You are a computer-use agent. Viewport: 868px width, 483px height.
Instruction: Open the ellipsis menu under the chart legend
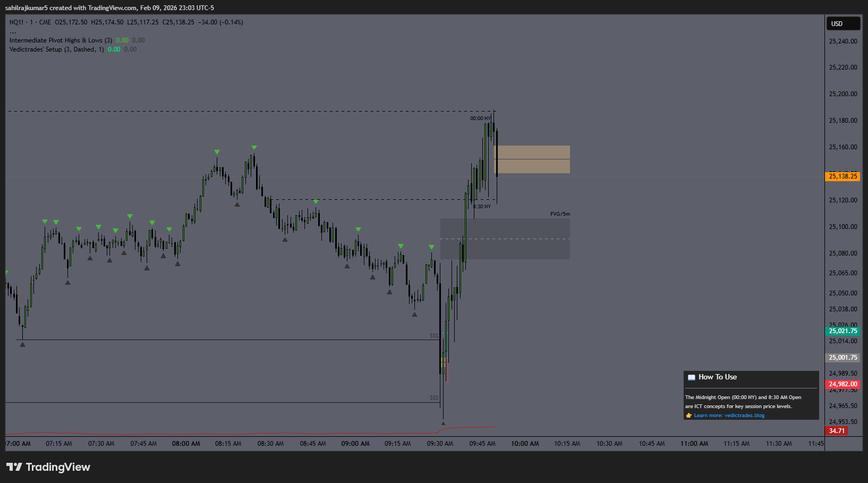(x=12, y=31)
